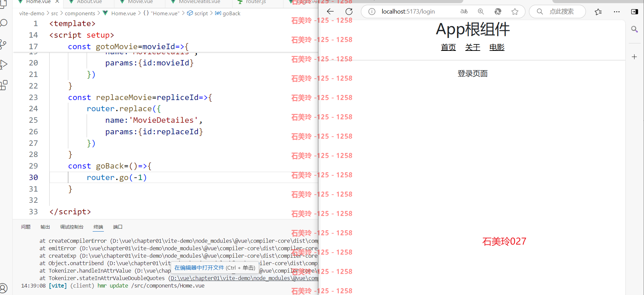This screenshot has width=644, height=295.
Task: Click goBack symbol in the breadcrumb
Action: point(228,13)
